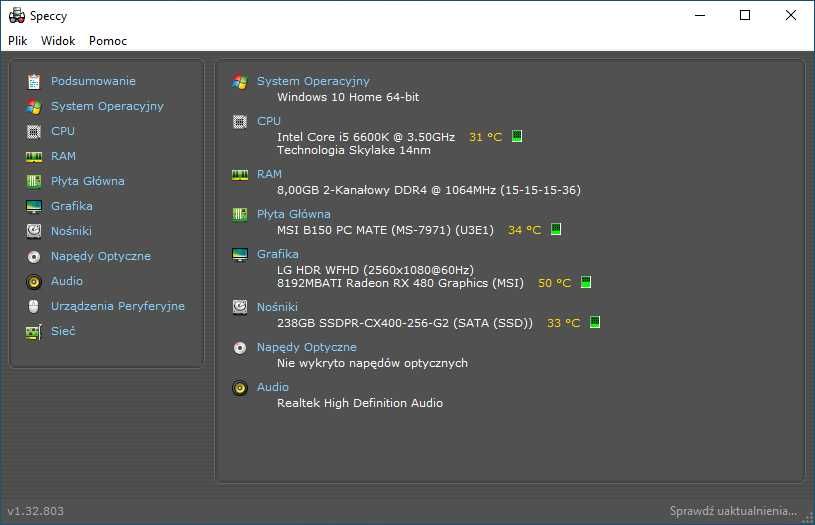815x525 pixels.
Task: Open Urządzenia Peryferyjne section in sidebar
Action: tap(117, 306)
